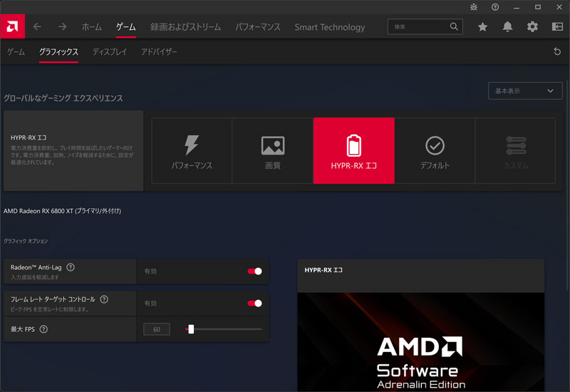Click the 最大 FPS slider handle
This screenshot has width=570, height=392.
[x=191, y=329]
